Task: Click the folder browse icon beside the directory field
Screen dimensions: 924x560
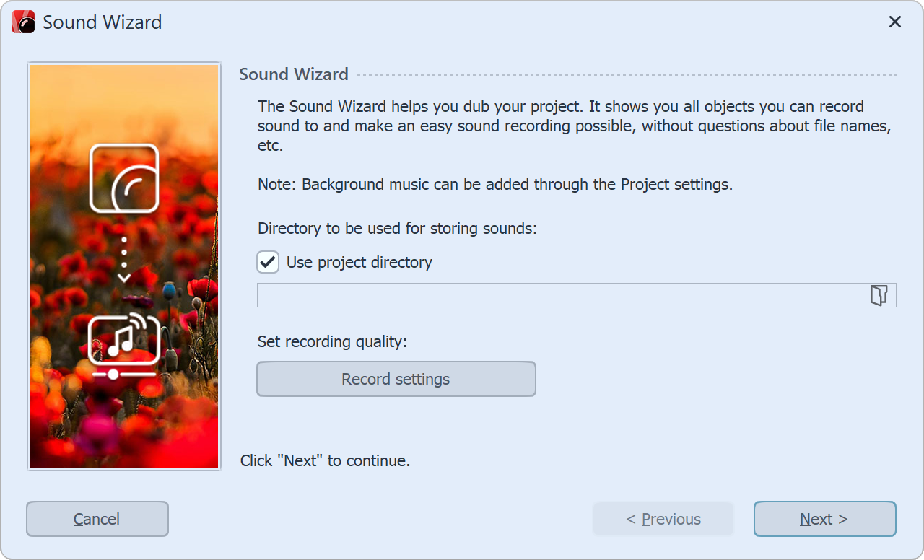Action: tap(879, 294)
